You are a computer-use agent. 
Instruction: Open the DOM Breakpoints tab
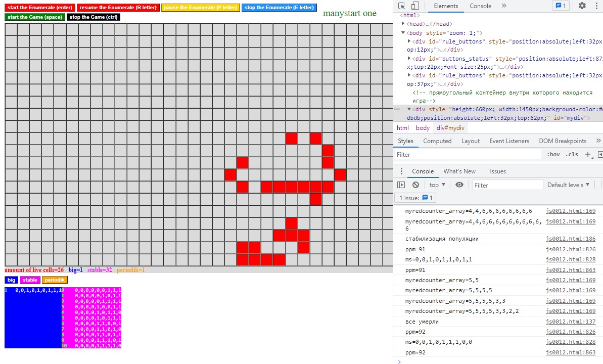click(x=563, y=141)
